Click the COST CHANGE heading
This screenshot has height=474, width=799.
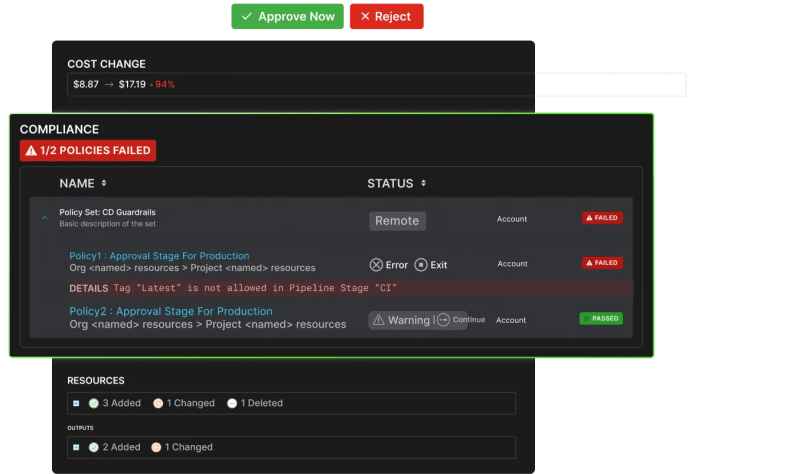click(106, 64)
